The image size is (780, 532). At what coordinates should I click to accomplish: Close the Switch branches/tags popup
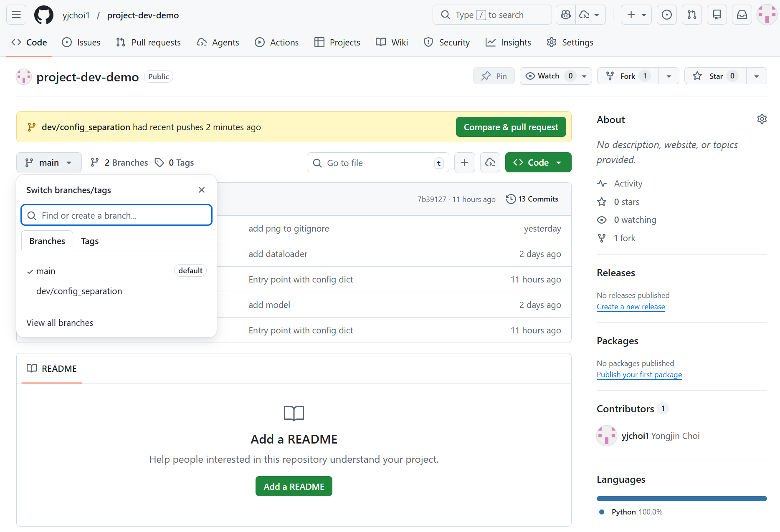[x=202, y=190]
